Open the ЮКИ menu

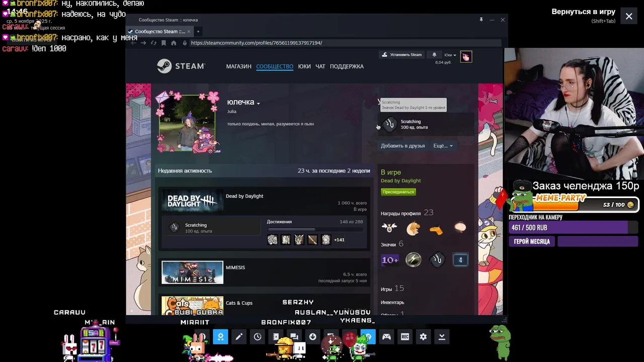pos(304,66)
